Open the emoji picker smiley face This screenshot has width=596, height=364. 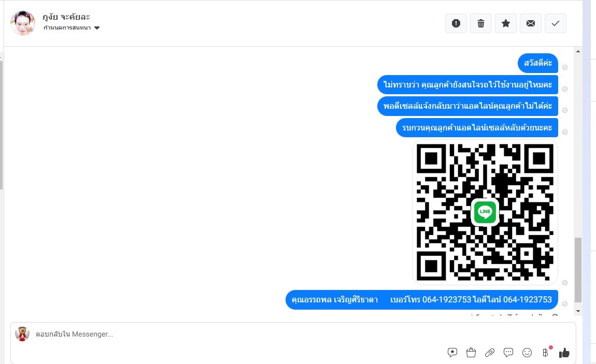click(x=527, y=353)
